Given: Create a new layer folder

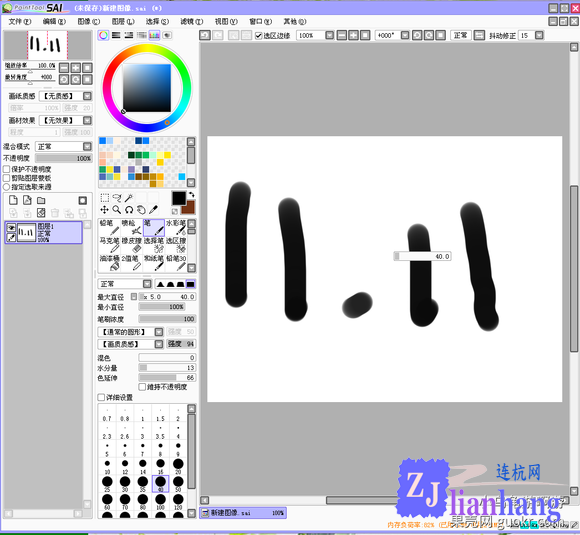Looking at the screenshot, I should click(41, 200).
